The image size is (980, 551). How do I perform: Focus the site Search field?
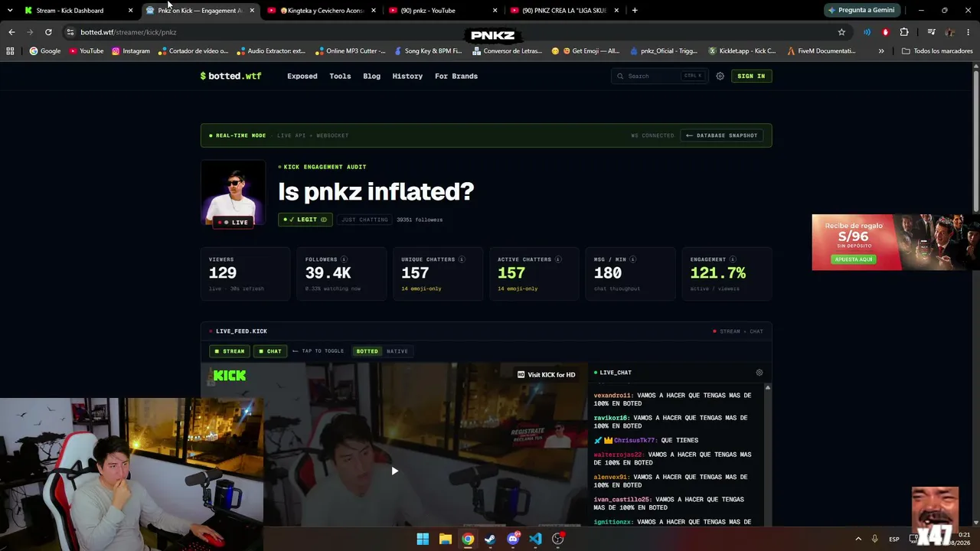659,76
